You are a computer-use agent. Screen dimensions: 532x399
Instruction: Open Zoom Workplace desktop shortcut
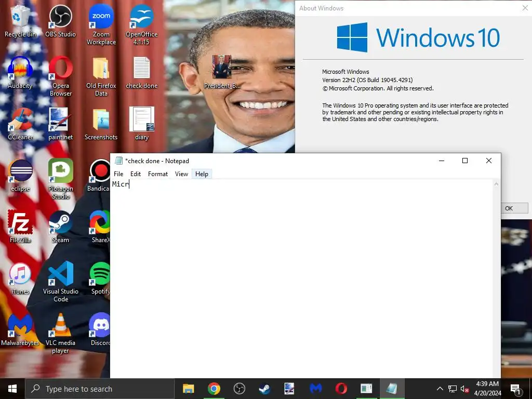(101, 25)
